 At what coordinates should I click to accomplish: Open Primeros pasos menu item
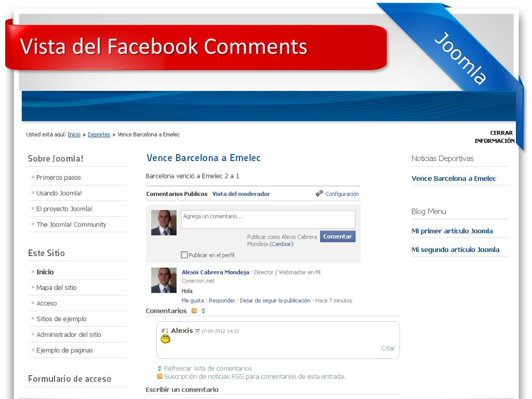point(58,178)
